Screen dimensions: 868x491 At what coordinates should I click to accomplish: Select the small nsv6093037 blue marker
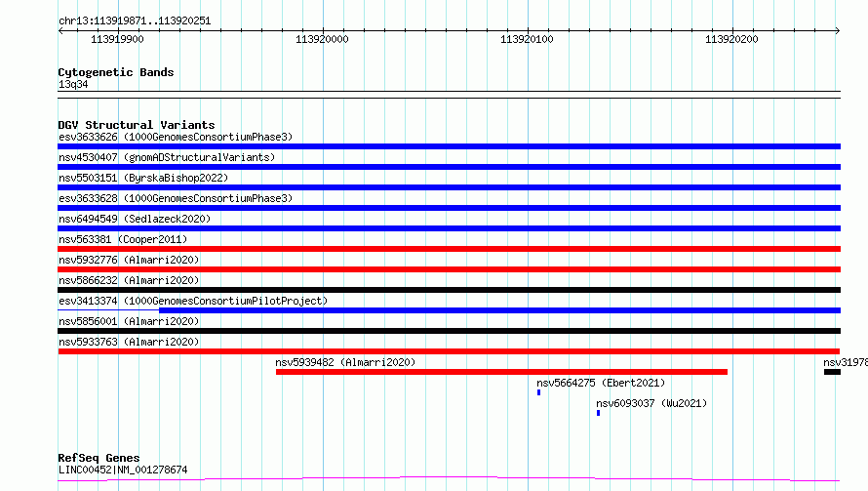click(x=599, y=413)
